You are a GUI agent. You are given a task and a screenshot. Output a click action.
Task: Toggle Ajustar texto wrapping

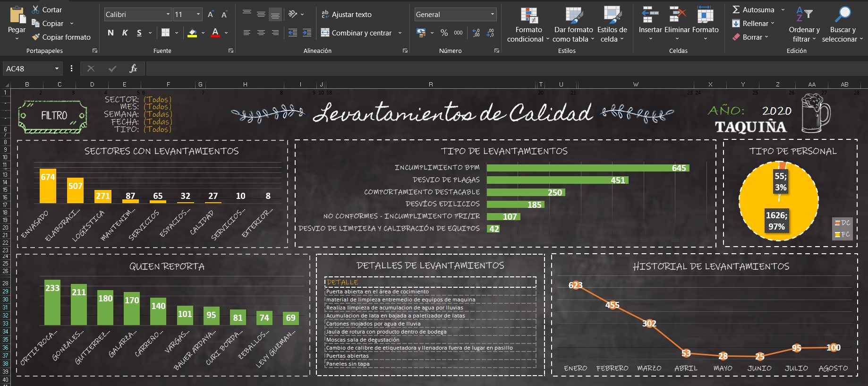click(346, 15)
